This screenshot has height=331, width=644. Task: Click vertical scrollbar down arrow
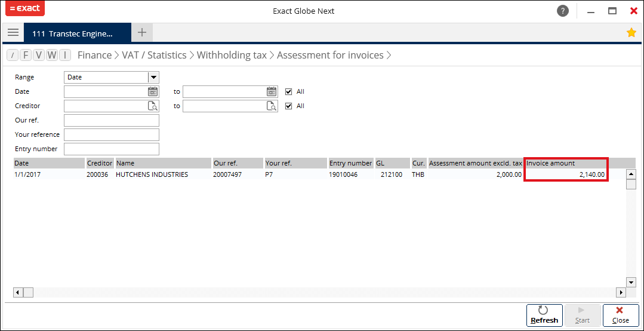point(631,282)
